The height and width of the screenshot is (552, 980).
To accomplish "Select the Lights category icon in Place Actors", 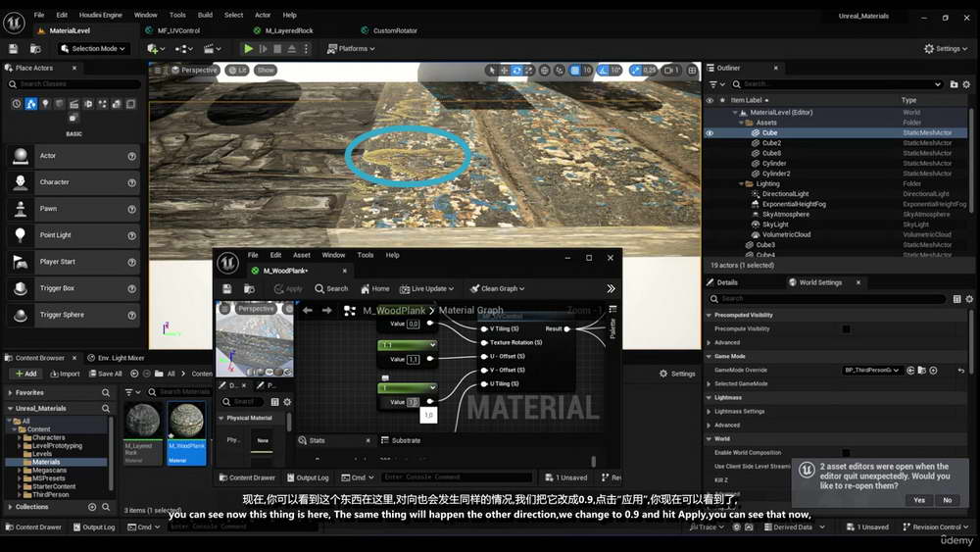I will coord(46,104).
